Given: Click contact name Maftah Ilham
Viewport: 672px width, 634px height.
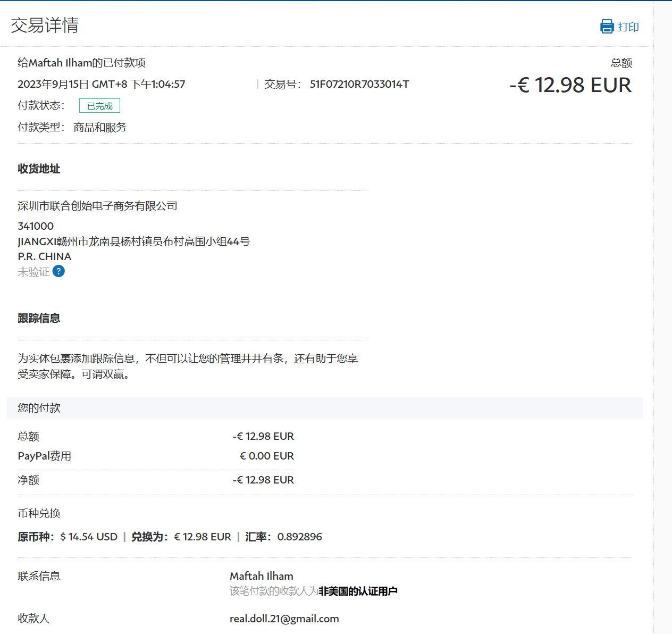Looking at the screenshot, I should pos(261,576).
